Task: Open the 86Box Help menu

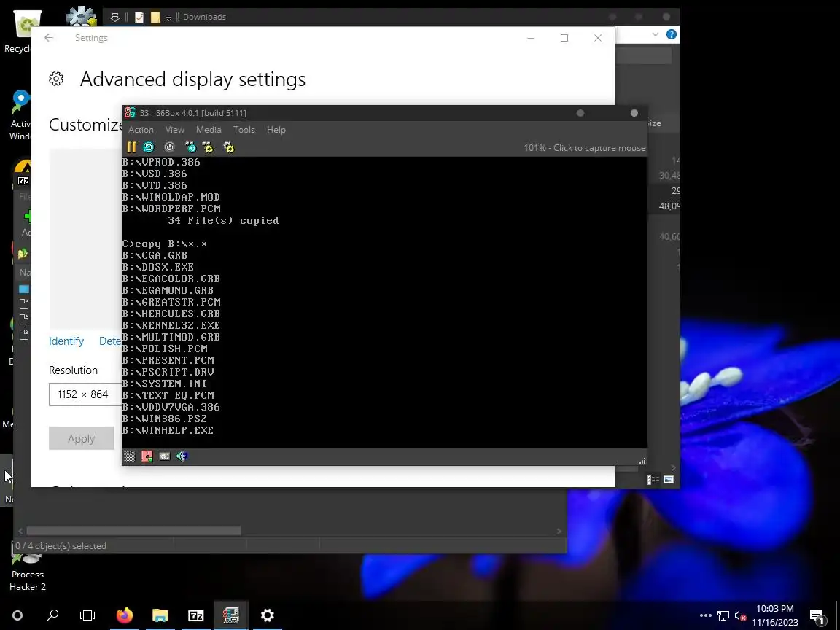Action: (276, 130)
